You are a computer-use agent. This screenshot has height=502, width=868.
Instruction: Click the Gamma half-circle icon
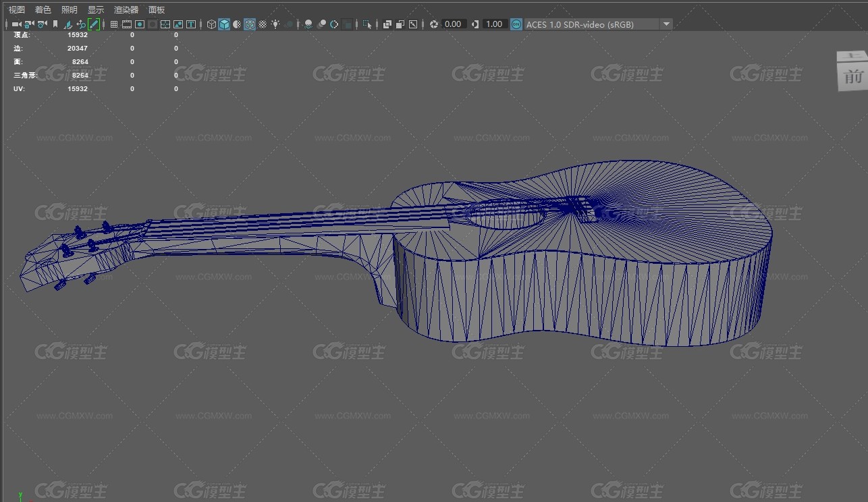tap(475, 24)
